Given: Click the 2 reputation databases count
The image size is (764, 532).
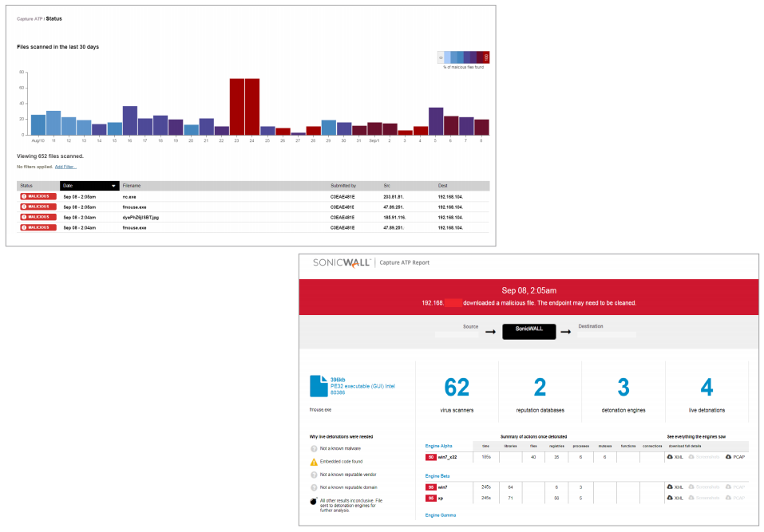Looking at the screenshot, I should click(540, 388).
